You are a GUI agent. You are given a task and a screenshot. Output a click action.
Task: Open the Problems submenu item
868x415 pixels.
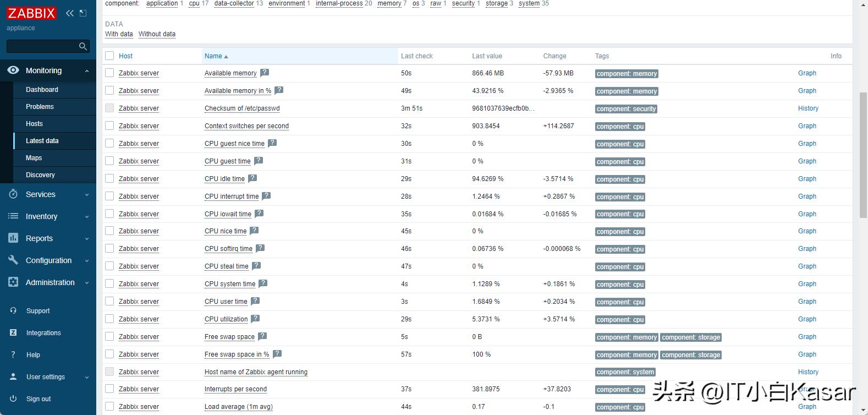click(40, 107)
